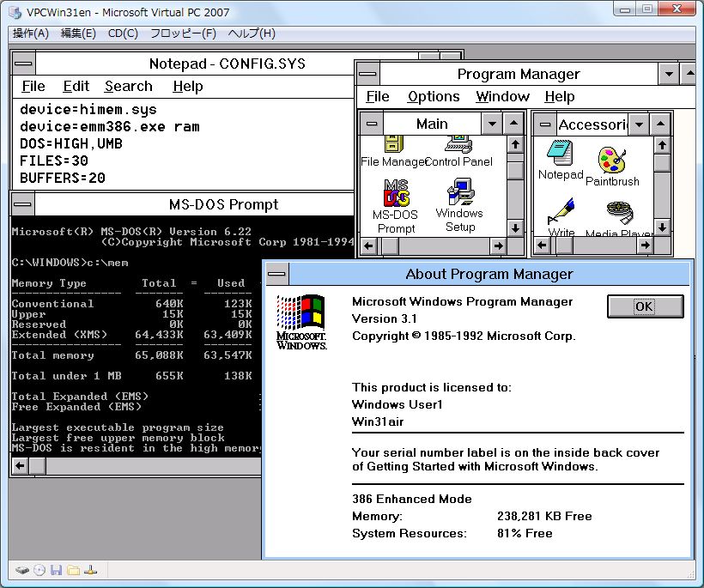
Task: Click Main group scroll down arrow
Action: [x=515, y=228]
